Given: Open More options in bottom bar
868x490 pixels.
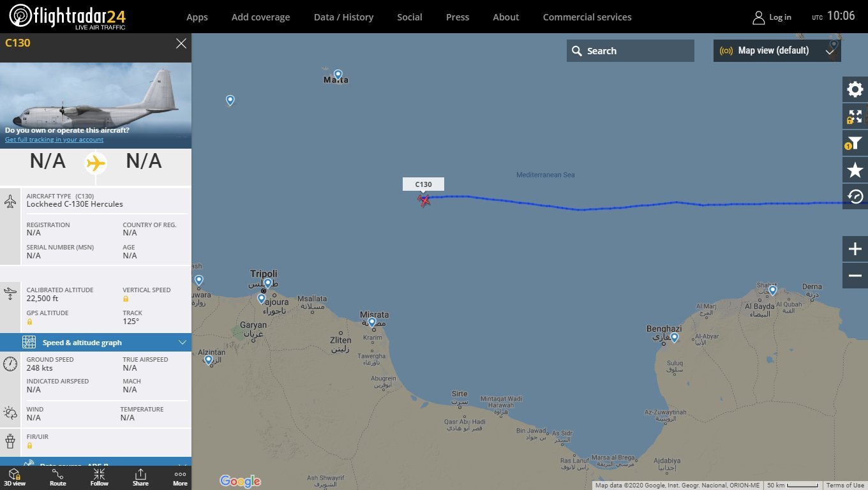Looking at the screenshot, I should point(180,477).
